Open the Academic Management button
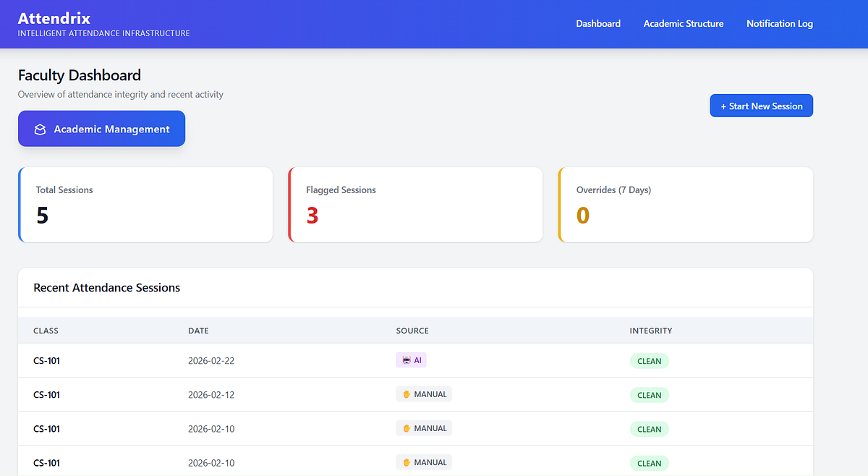 click(x=101, y=129)
